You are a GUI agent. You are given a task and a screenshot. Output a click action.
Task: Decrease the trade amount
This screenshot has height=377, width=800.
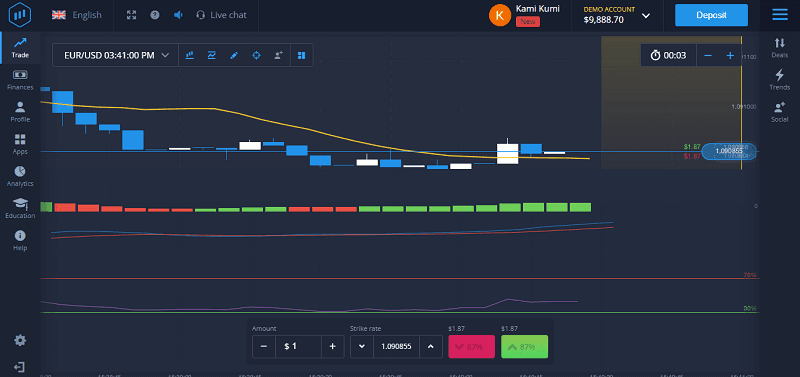(x=264, y=346)
